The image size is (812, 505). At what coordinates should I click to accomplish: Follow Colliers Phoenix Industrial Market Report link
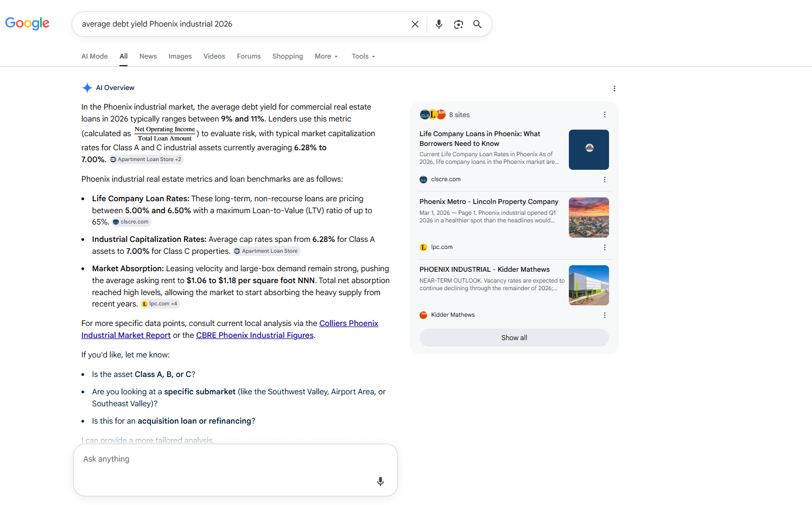tap(348, 323)
